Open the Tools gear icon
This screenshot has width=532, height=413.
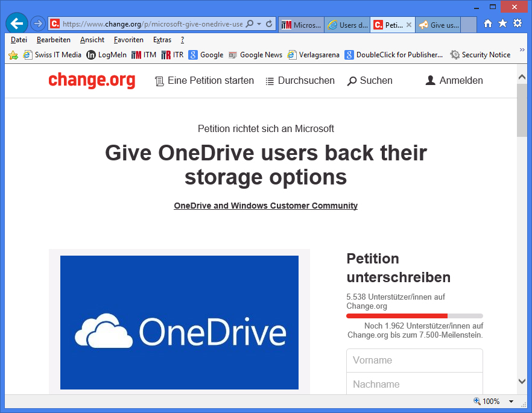coord(518,24)
